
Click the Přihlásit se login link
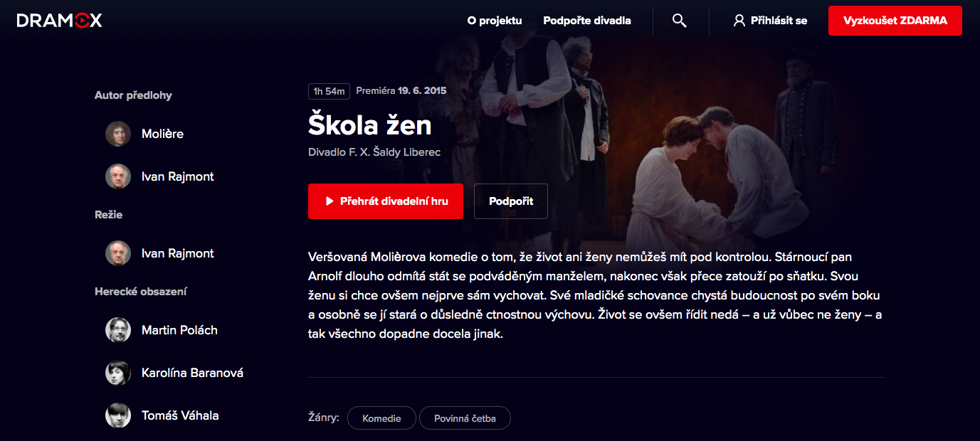(x=779, y=21)
